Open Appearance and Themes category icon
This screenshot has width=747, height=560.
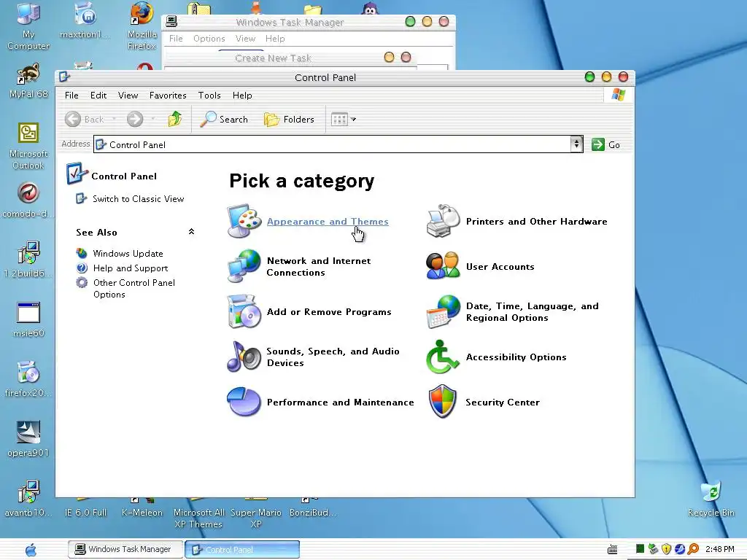(244, 221)
